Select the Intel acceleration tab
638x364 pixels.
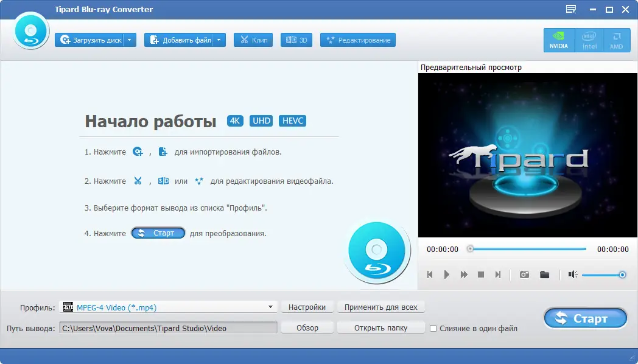click(588, 39)
